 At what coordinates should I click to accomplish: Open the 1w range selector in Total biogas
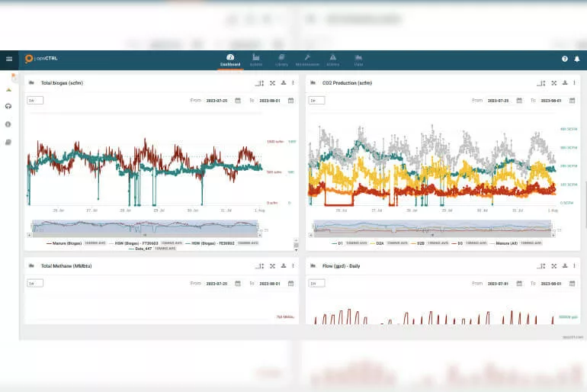point(35,101)
